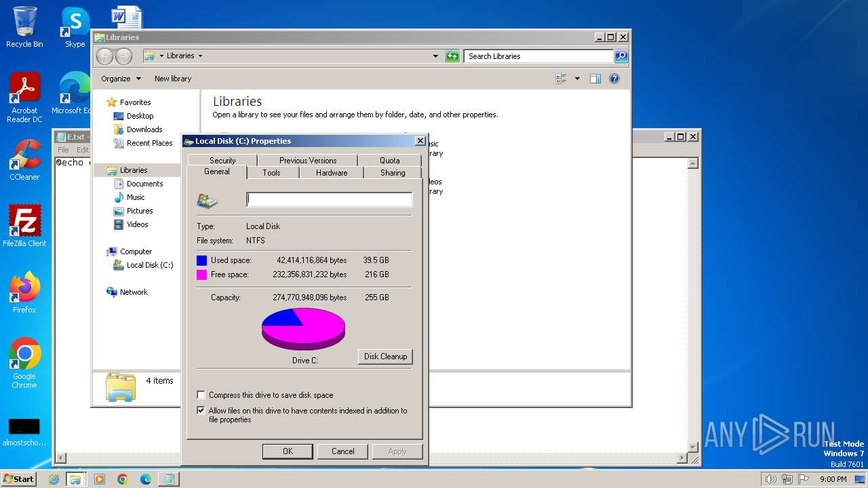
Task: Open Help in Libraries window
Action: coord(614,79)
